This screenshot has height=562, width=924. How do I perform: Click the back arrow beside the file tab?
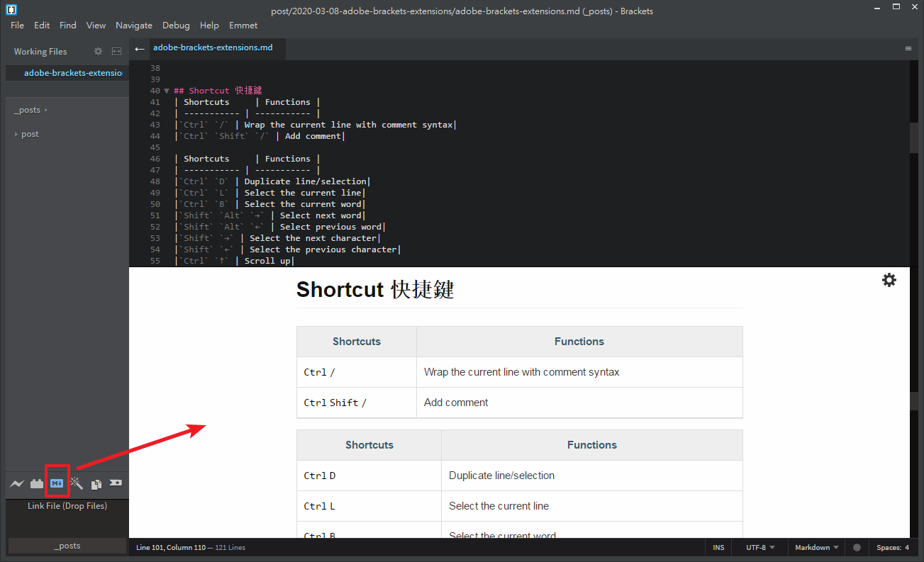139,48
